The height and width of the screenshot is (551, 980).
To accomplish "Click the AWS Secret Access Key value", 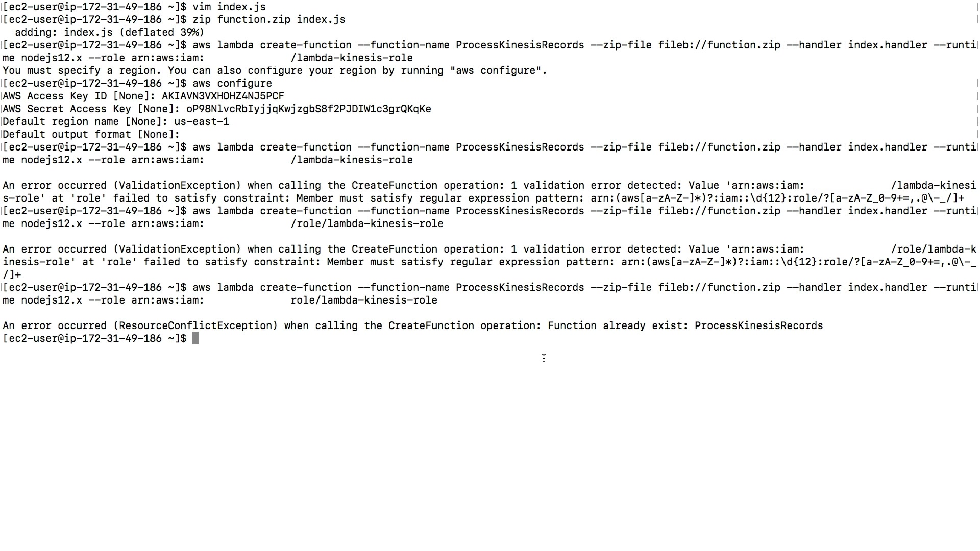I will click(x=309, y=109).
